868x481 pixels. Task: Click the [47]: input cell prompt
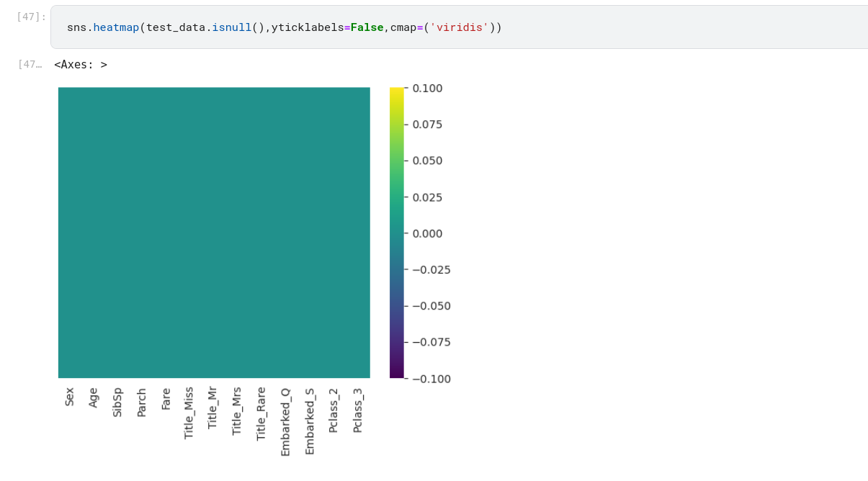pos(31,17)
